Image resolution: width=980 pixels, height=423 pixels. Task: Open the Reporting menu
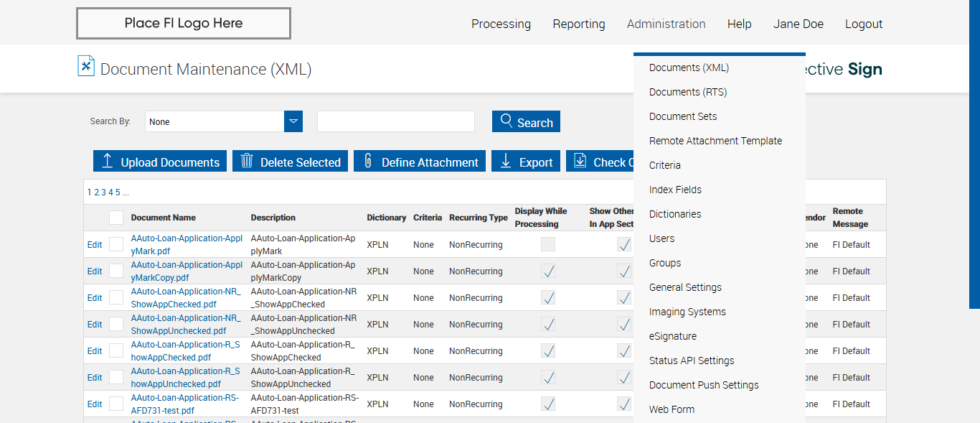pos(578,24)
